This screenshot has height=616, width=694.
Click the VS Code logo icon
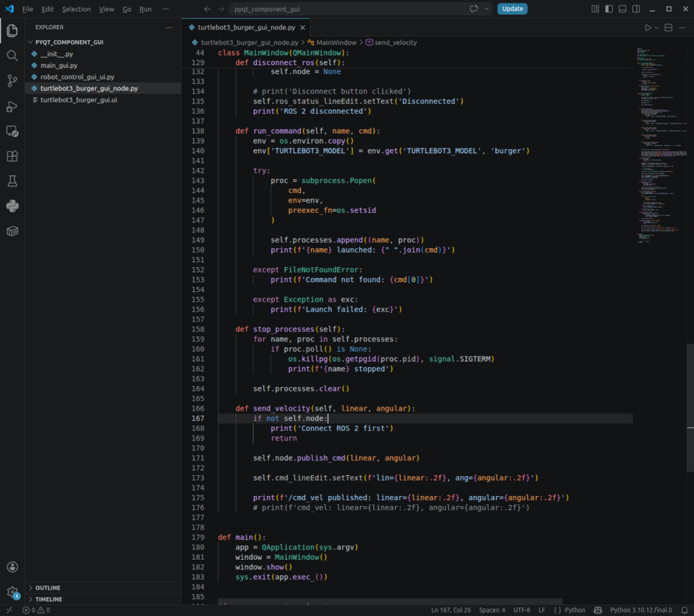(9, 9)
